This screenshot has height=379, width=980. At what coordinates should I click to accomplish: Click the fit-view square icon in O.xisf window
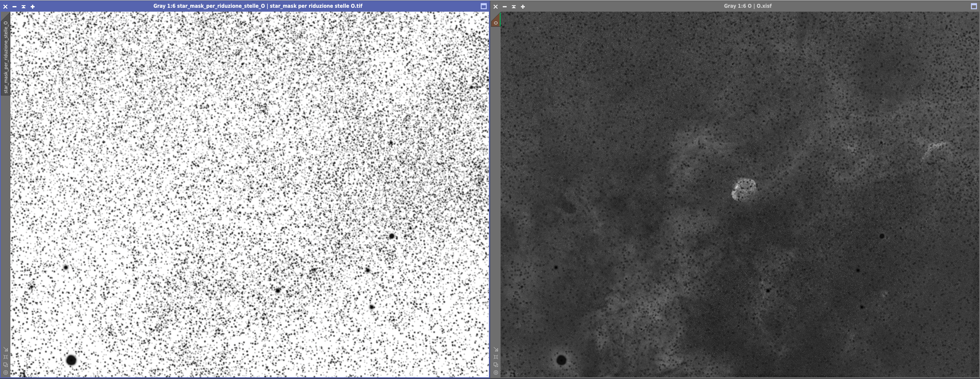click(496, 357)
